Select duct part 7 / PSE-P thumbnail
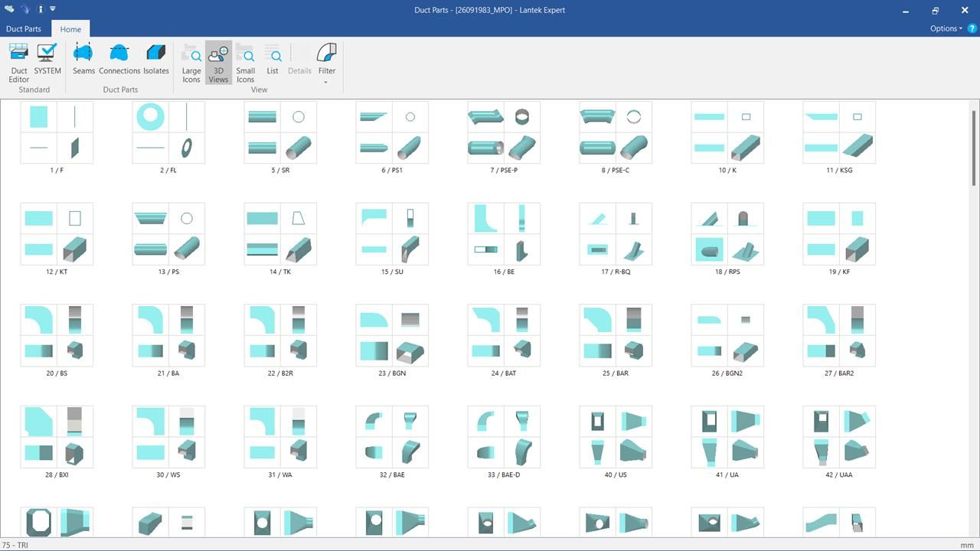The image size is (980, 551). click(504, 132)
